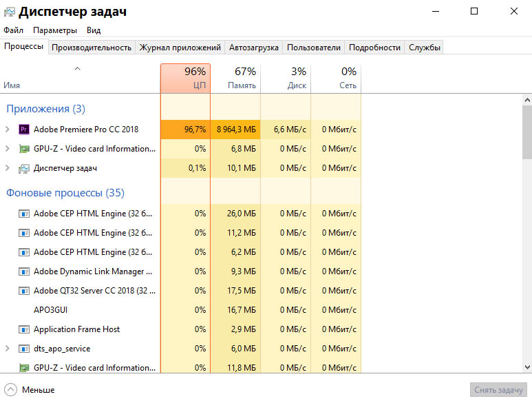Expand the dts_apo_service process group
The height and width of the screenshot is (401, 532).
(x=8, y=349)
